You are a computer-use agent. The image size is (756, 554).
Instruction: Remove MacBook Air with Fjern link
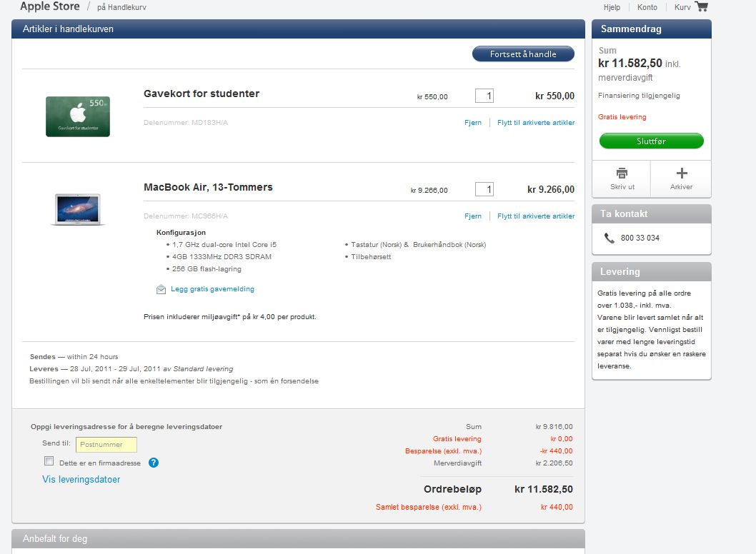(473, 216)
